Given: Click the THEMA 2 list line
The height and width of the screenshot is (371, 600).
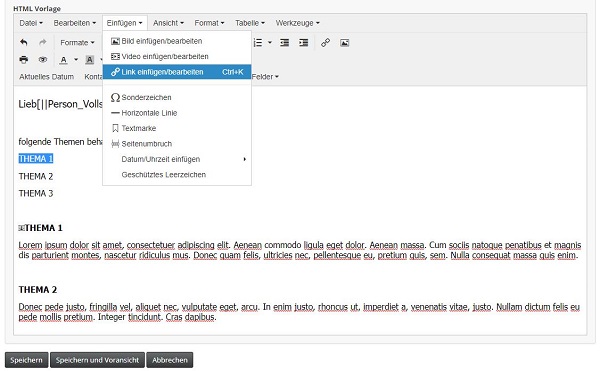Looking at the screenshot, I should pos(36,176).
